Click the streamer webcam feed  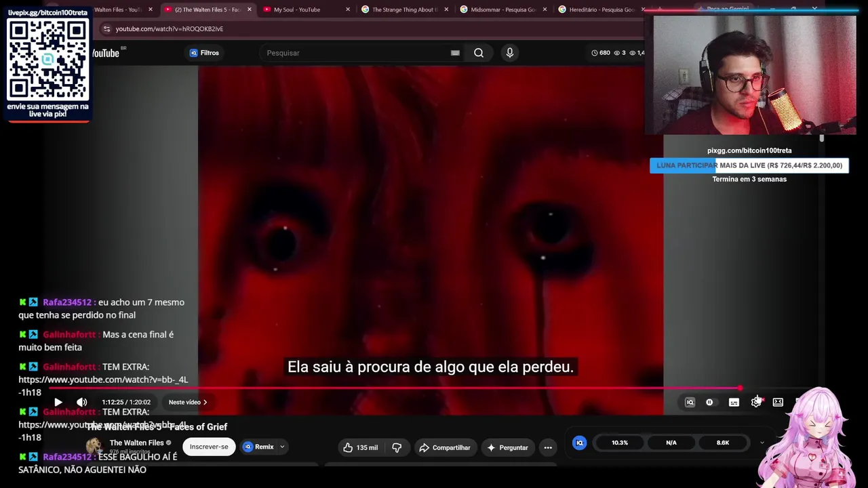[x=754, y=75]
